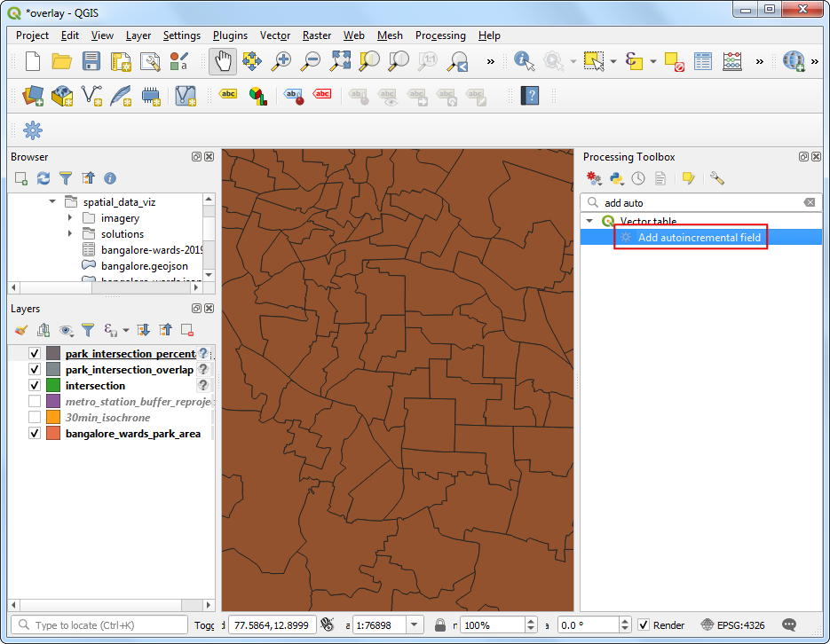Show the 30min_isochrone layer
830x644 pixels.
[33, 417]
